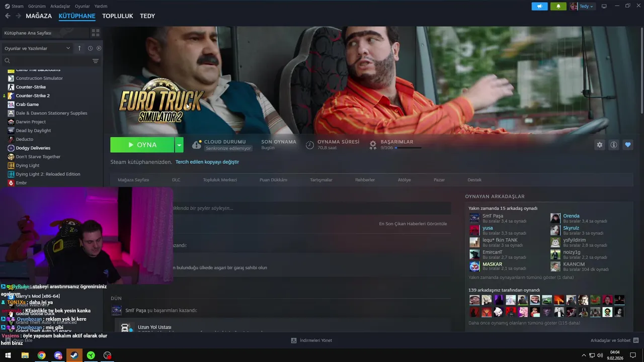Launch the game with the OYNA button

[142, 145]
